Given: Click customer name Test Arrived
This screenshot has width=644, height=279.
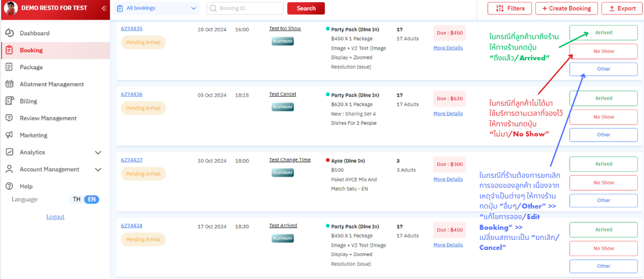Looking at the screenshot, I should (x=283, y=225).
